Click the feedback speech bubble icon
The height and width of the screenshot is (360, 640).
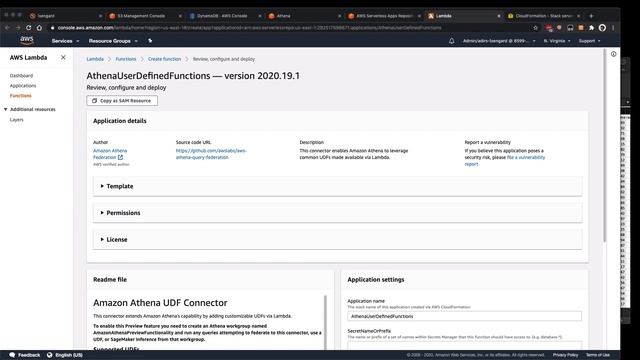tap(12, 355)
